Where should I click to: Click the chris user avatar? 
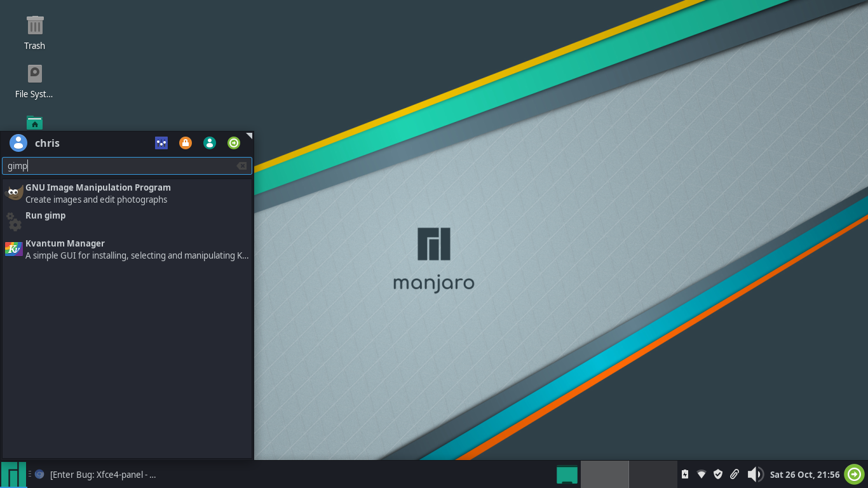[18, 143]
